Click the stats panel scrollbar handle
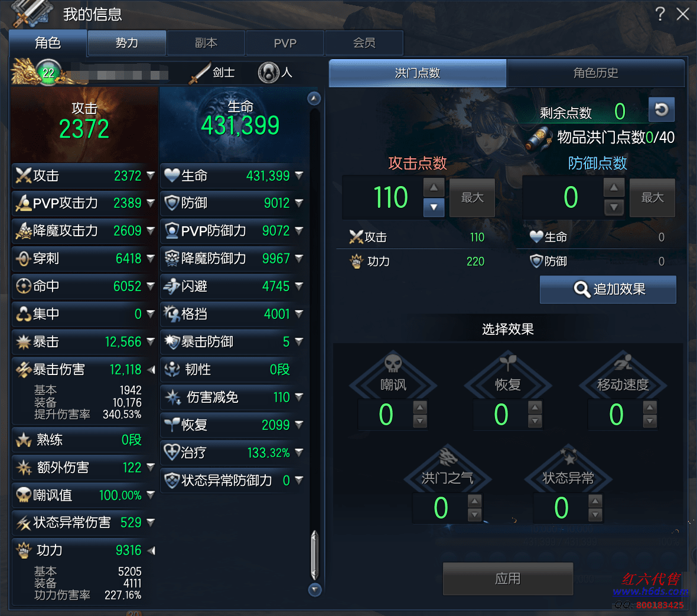697x616 pixels. pos(314,555)
